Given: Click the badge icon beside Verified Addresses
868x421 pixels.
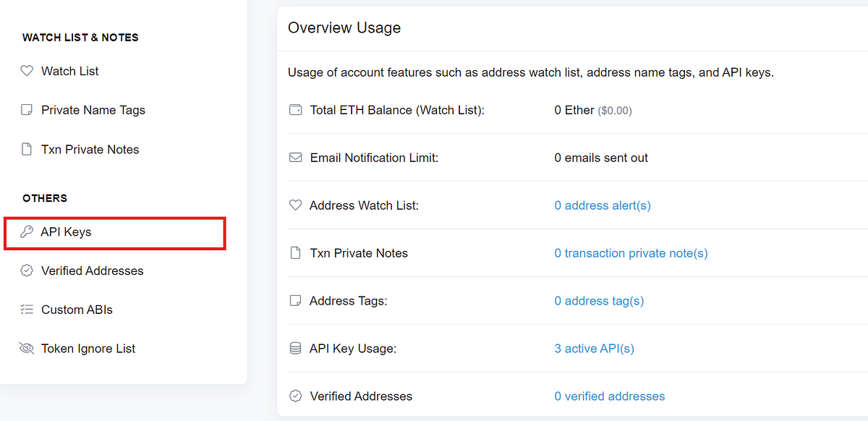Looking at the screenshot, I should point(27,271).
